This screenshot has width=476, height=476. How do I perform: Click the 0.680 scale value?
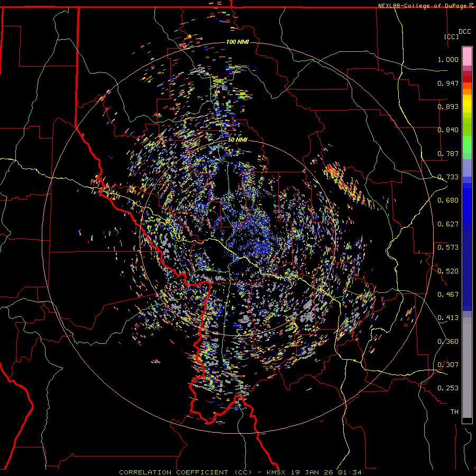(x=448, y=200)
